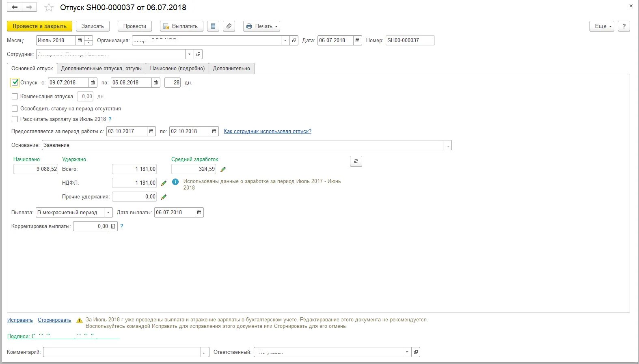
Task: Click help question mark next to Корректировка выплаты
Action: coord(122,226)
